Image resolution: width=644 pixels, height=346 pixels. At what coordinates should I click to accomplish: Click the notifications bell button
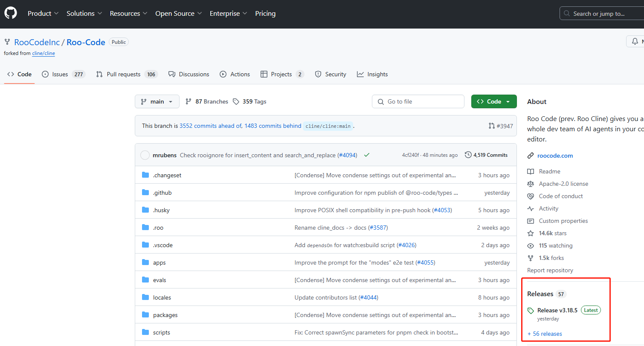635,41
